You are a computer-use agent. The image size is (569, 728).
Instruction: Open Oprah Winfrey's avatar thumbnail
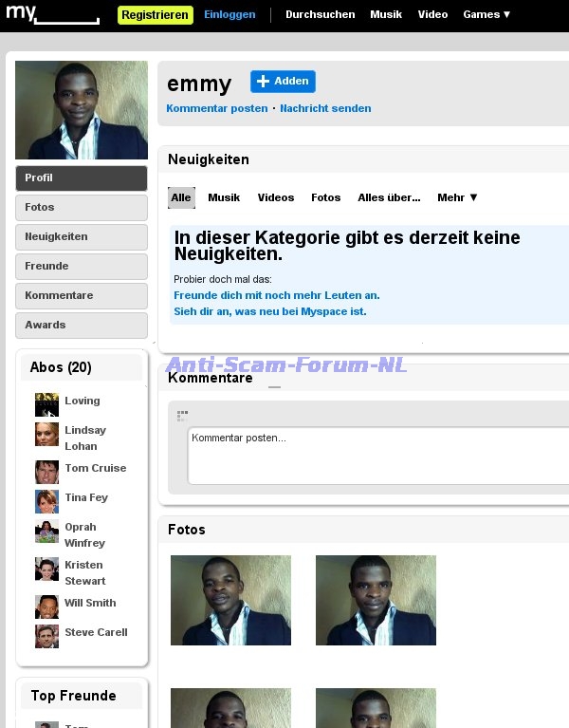[46, 532]
